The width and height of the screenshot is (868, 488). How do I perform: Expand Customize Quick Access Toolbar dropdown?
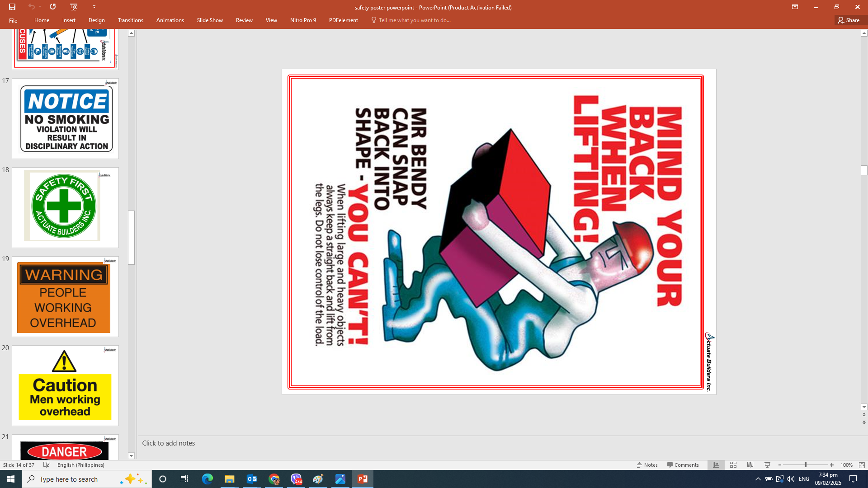tap(94, 7)
